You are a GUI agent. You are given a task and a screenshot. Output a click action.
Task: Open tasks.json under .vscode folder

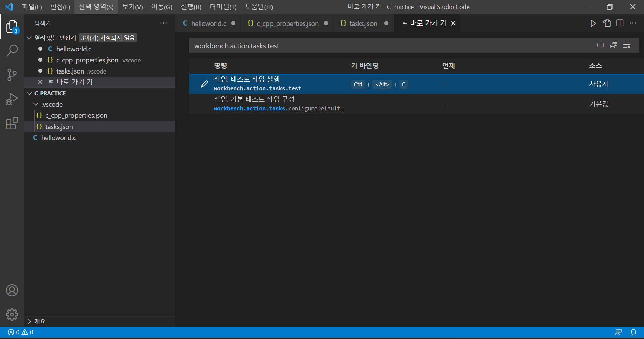pos(100,127)
